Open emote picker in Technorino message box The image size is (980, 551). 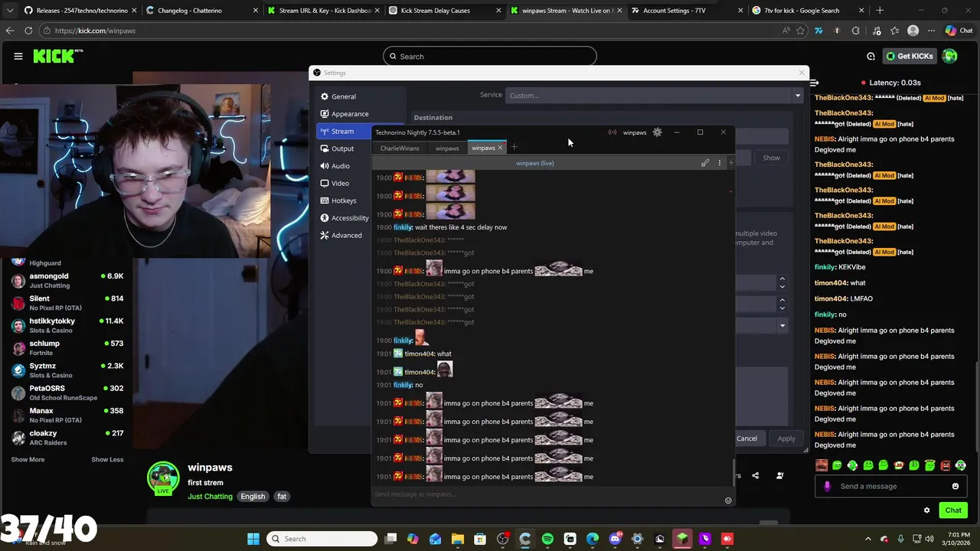coord(728,500)
